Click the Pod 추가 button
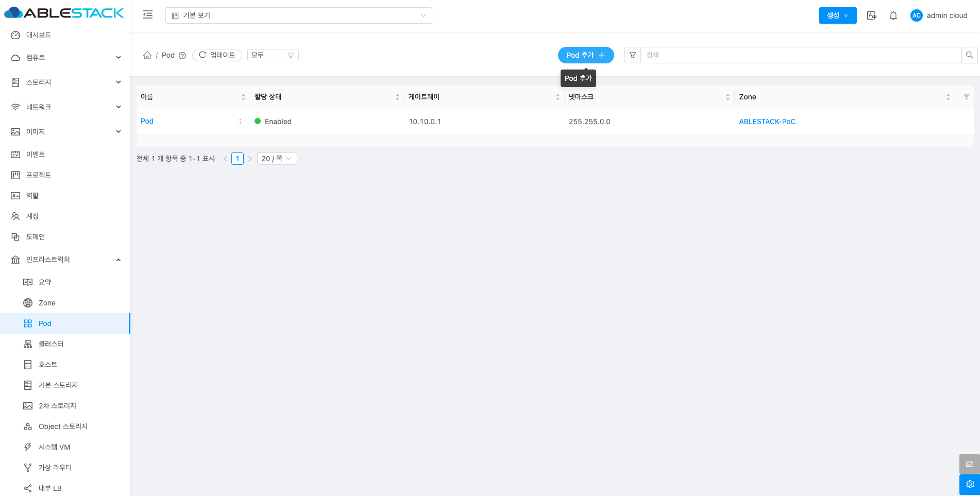This screenshot has height=496, width=980. coord(586,55)
